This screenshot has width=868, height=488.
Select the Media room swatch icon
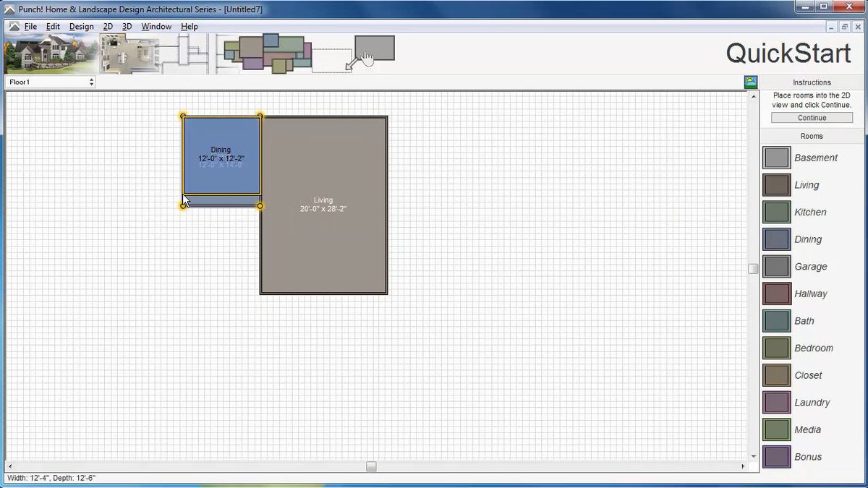click(776, 429)
